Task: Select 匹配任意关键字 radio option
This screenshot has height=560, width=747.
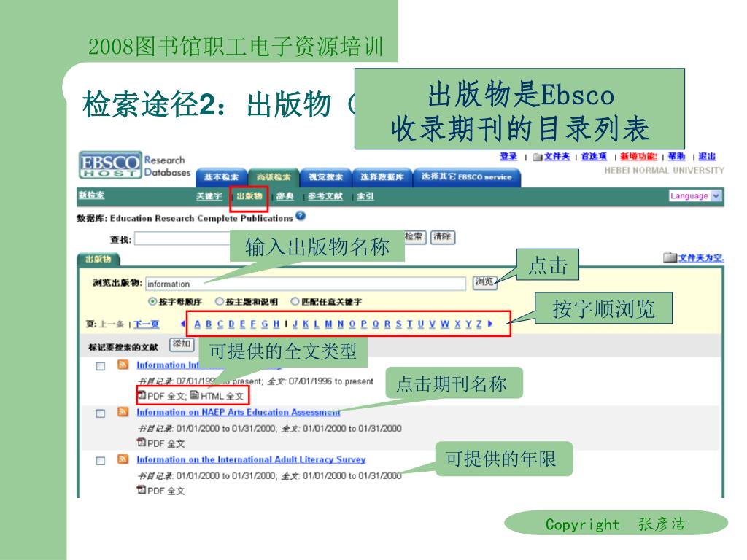Action: coord(295,301)
